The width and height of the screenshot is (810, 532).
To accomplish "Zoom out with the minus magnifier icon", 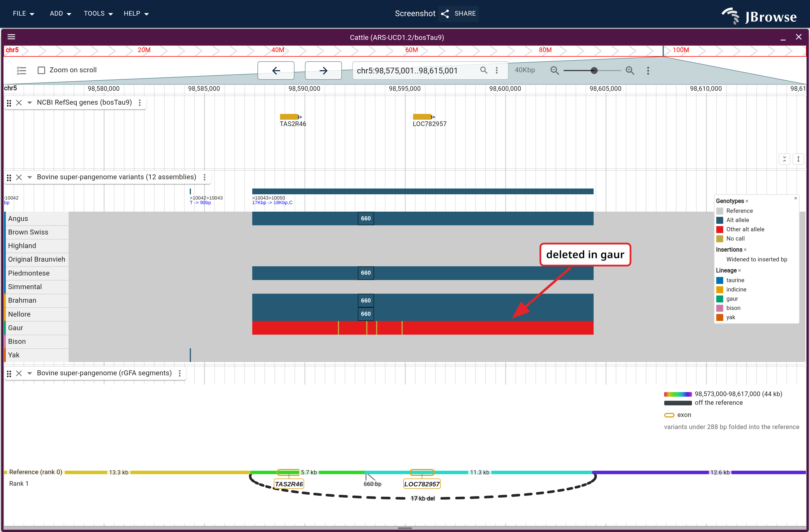I will (555, 71).
